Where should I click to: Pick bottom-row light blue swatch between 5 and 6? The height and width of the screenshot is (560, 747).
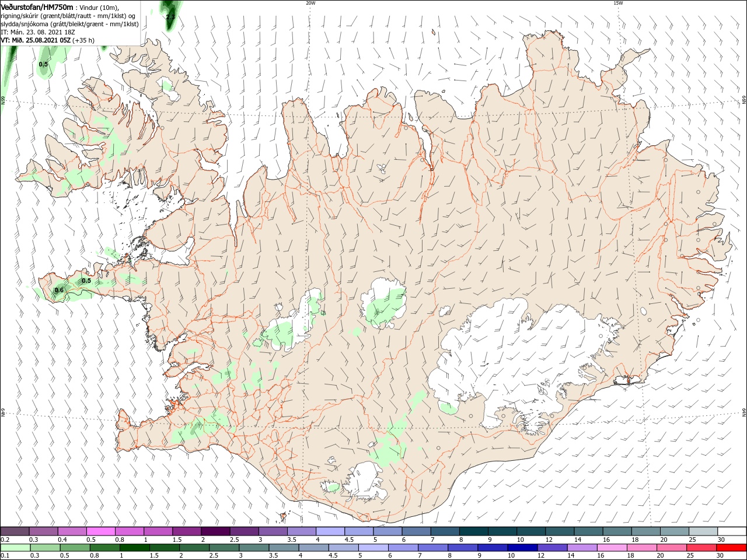(373, 548)
